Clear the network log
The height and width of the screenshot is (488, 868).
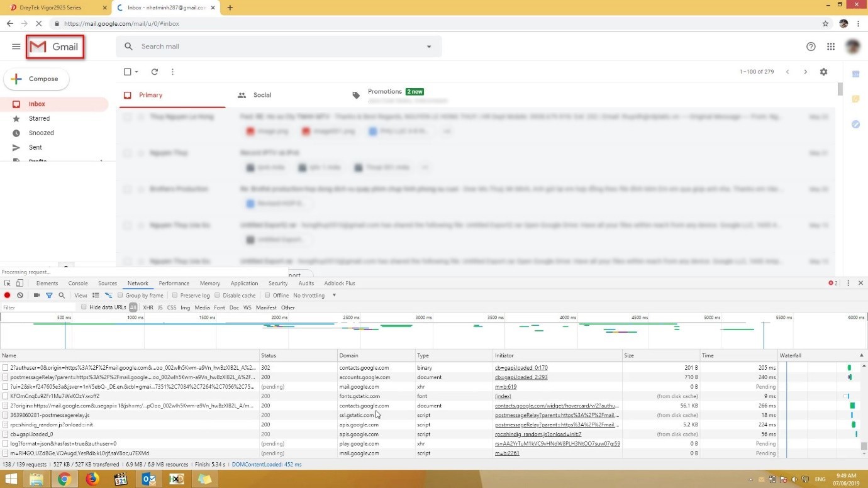pyautogui.click(x=20, y=295)
